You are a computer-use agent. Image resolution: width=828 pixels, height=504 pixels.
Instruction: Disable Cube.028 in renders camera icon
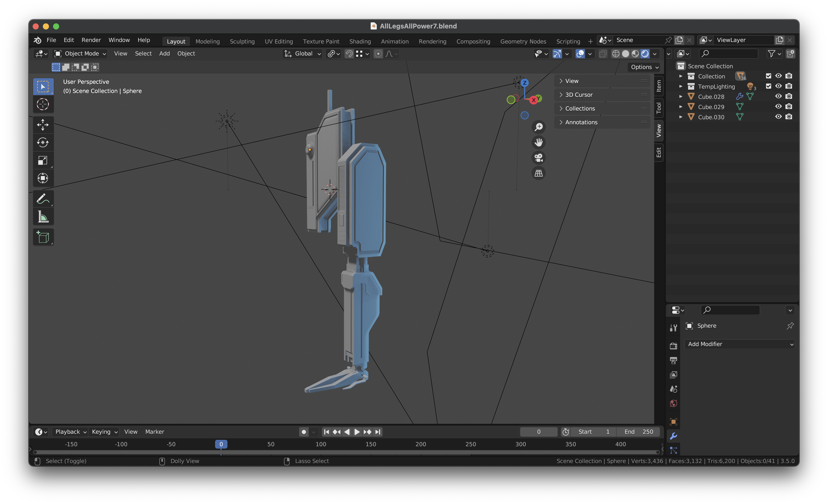789,96
